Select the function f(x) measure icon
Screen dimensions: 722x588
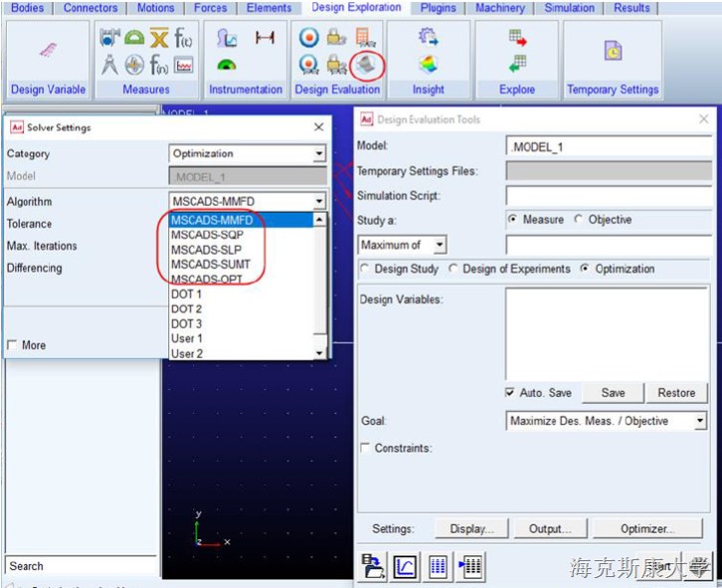[183, 39]
